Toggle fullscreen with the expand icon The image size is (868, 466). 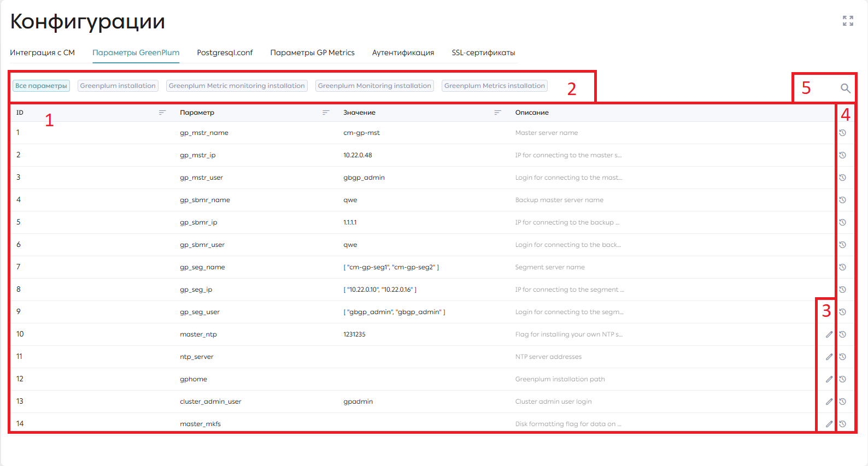click(x=848, y=21)
